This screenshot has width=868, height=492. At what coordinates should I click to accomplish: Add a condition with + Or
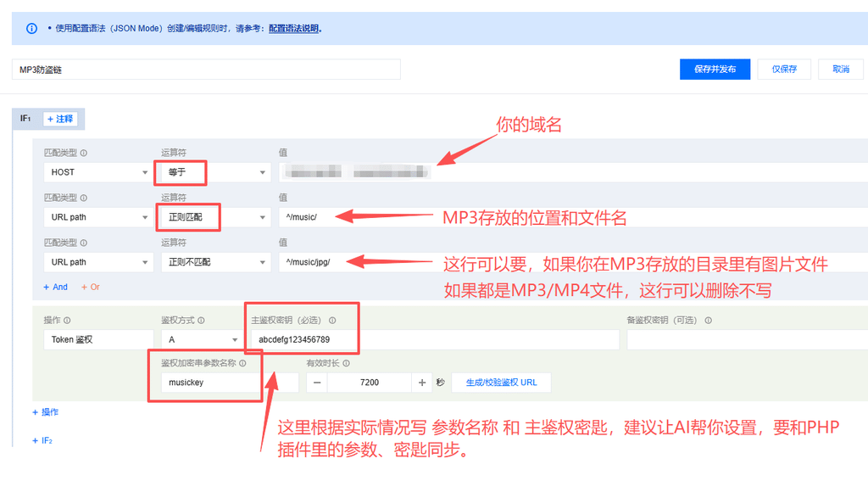91,287
